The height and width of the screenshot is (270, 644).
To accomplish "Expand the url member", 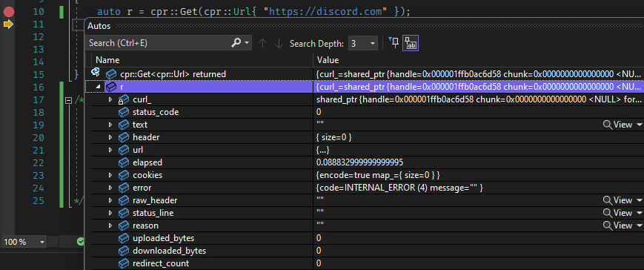I will click(110, 150).
